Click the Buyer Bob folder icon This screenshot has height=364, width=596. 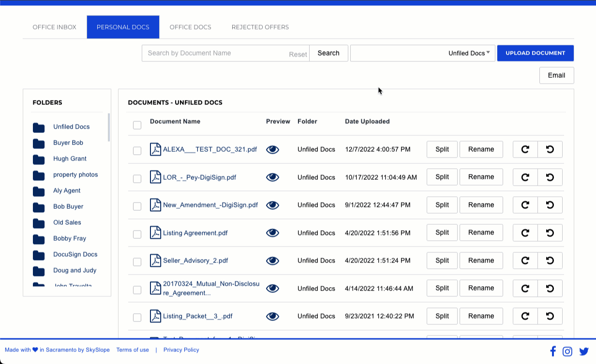click(x=39, y=144)
